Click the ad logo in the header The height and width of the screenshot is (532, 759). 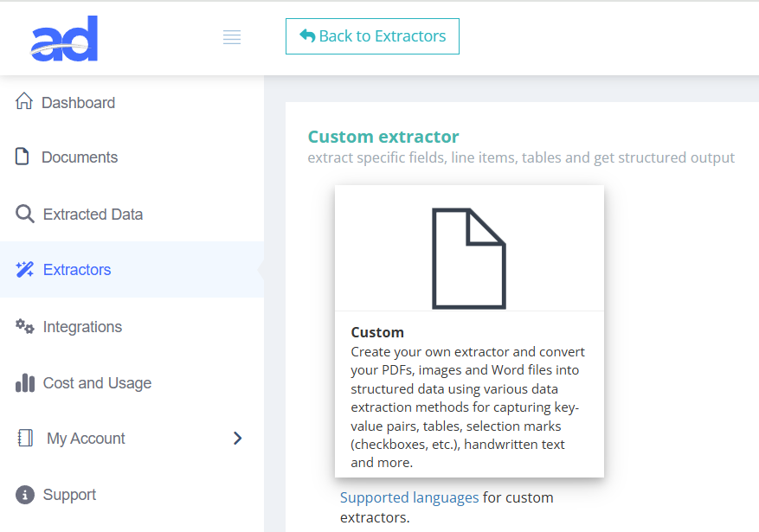(x=64, y=37)
